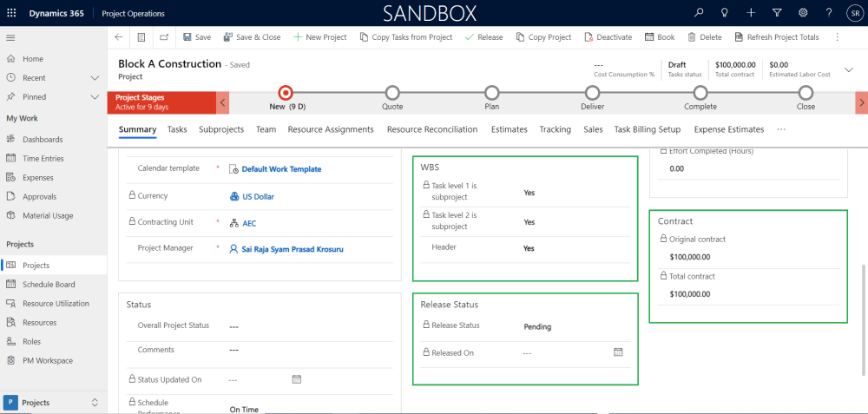This screenshot has width=868, height=414.
Task: Click the Copy Project command
Action: 543,37
